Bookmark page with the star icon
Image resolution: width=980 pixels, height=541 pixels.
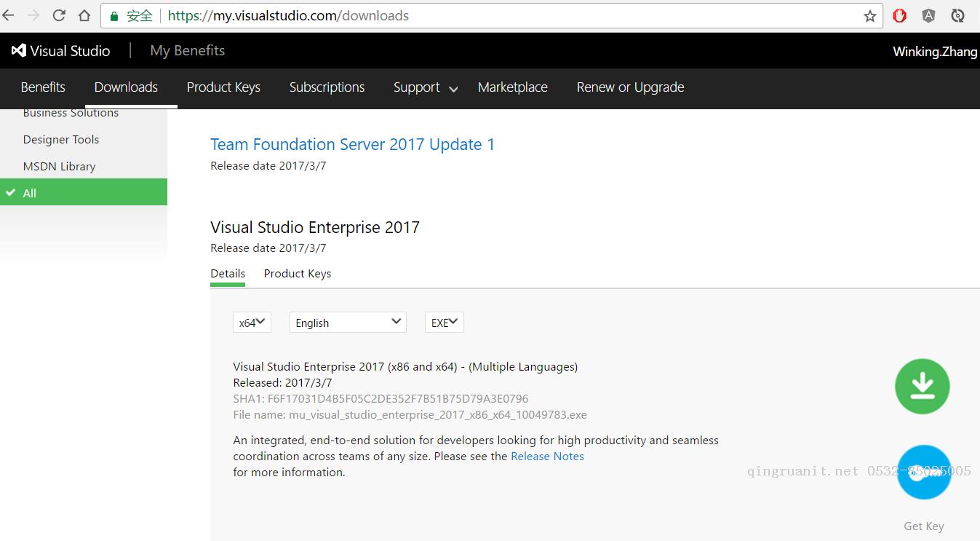click(870, 16)
